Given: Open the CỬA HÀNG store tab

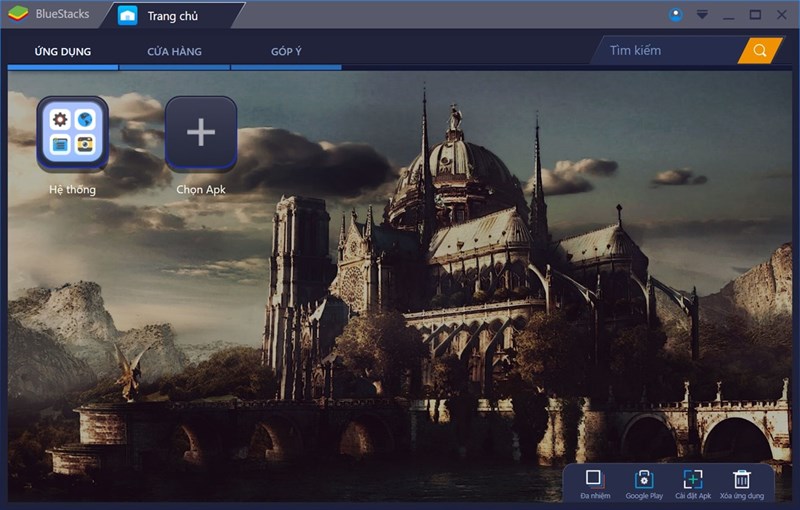Looking at the screenshot, I should pyautogui.click(x=174, y=52).
